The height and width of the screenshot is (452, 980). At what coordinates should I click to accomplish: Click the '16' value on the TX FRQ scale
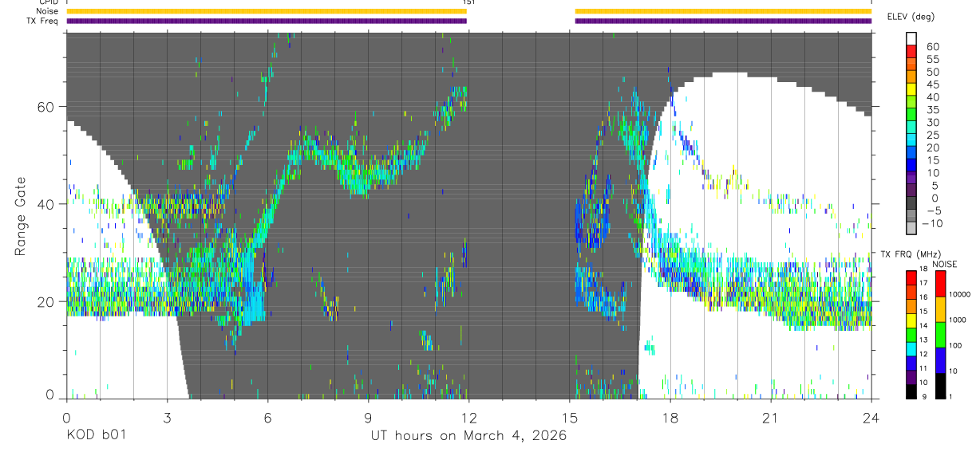click(x=923, y=297)
